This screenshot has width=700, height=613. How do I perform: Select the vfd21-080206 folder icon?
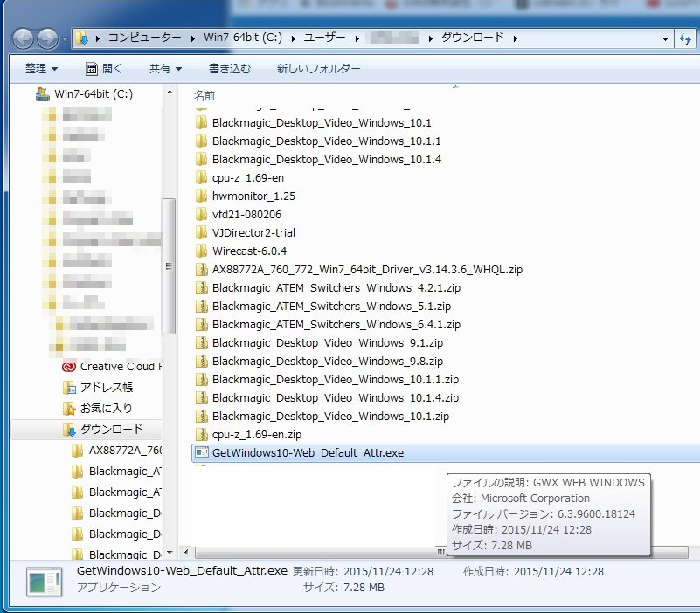[201, 214]
